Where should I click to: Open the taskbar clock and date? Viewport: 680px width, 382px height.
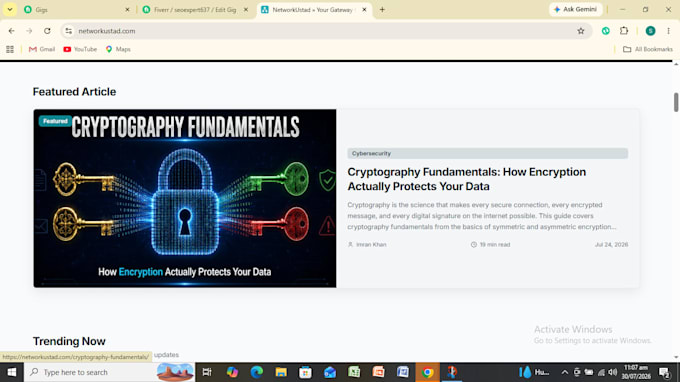pos(636,372)
